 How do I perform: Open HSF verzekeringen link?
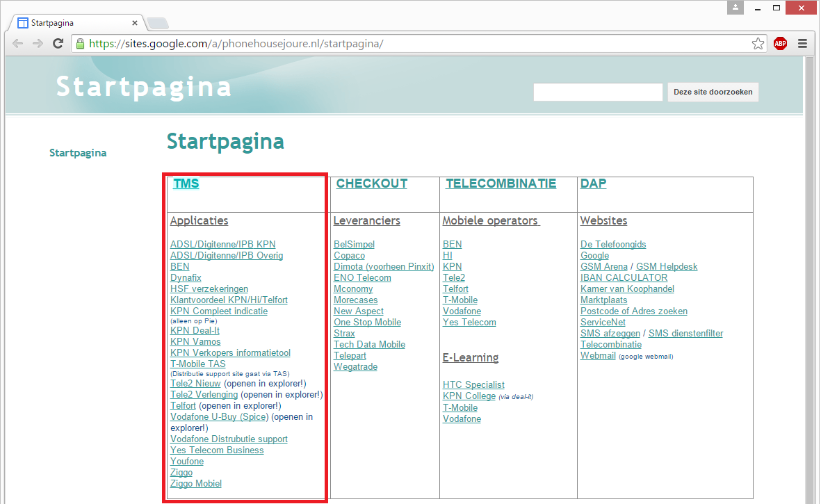tap(209, 289)
